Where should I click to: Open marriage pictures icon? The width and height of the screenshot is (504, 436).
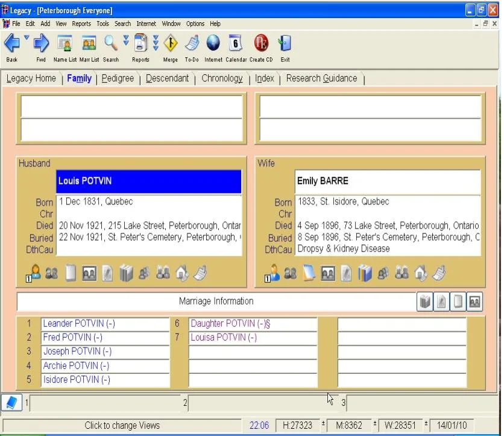tap(474, 302)
